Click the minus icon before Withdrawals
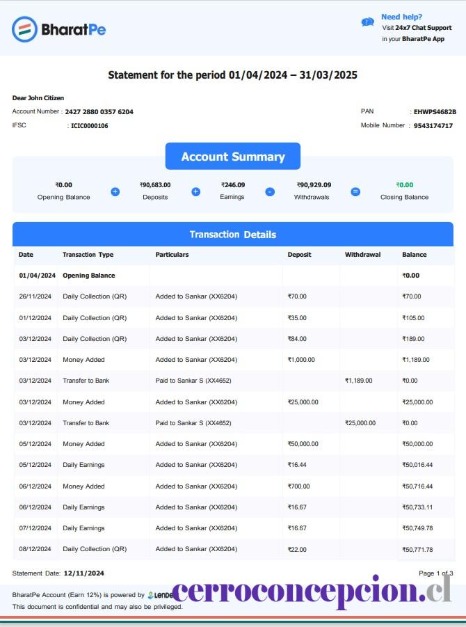This screenshot has width=466, height=627. [x=270, y=192]
